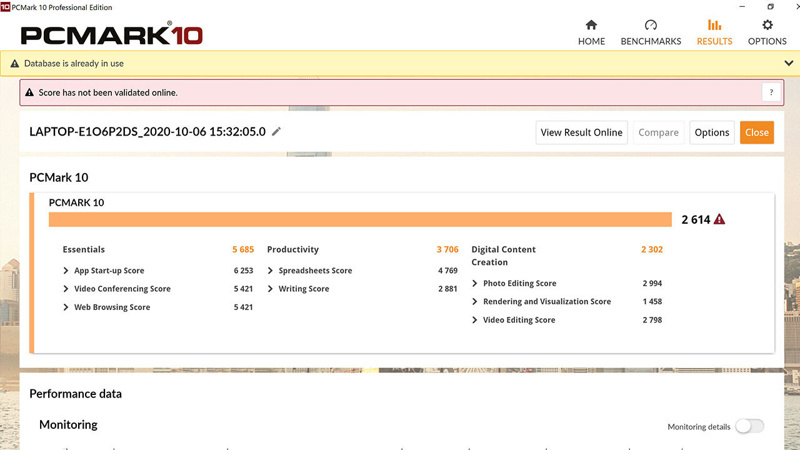Viewport: 800px width, 450px height.
Task: Open the Options gear icon
Action: click(767, 24)
